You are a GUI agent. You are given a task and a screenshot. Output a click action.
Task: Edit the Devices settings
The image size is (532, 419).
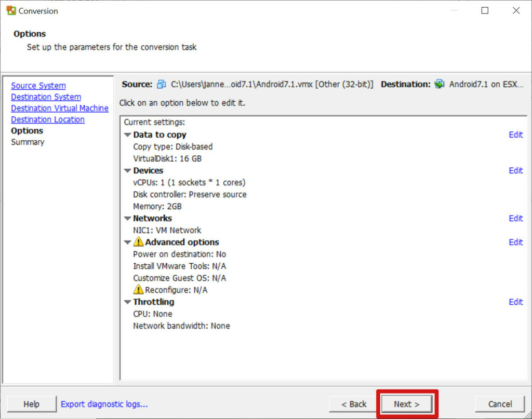(516, 170)
